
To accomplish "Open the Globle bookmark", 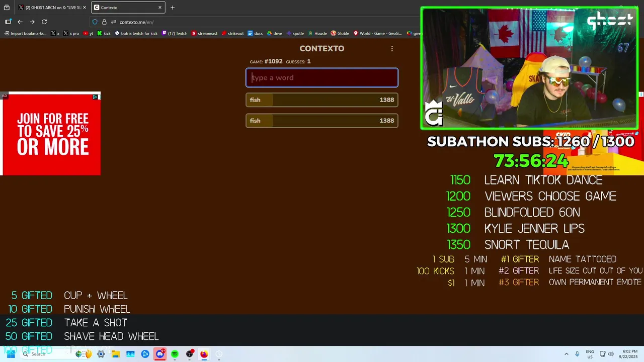I will (340, 34).
